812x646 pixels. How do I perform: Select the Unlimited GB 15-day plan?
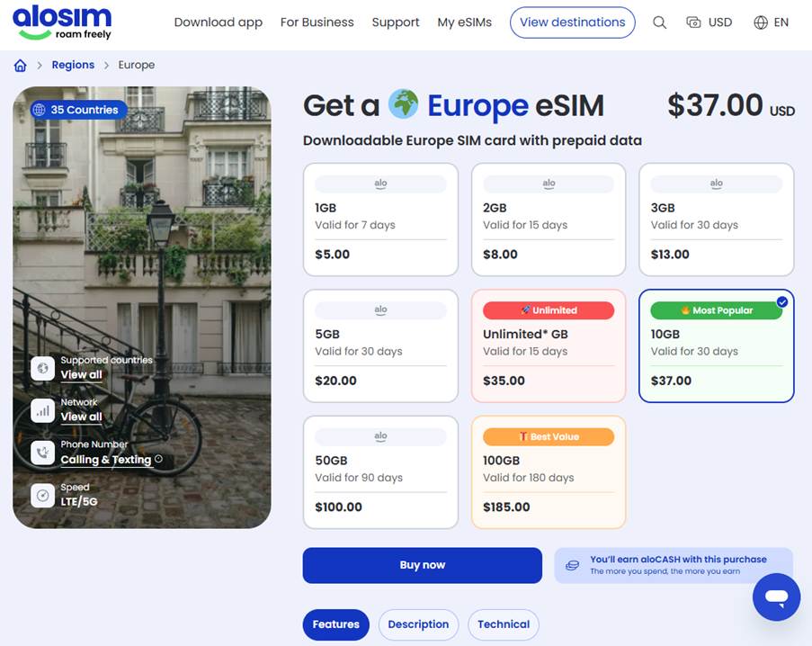pos(549,345)
